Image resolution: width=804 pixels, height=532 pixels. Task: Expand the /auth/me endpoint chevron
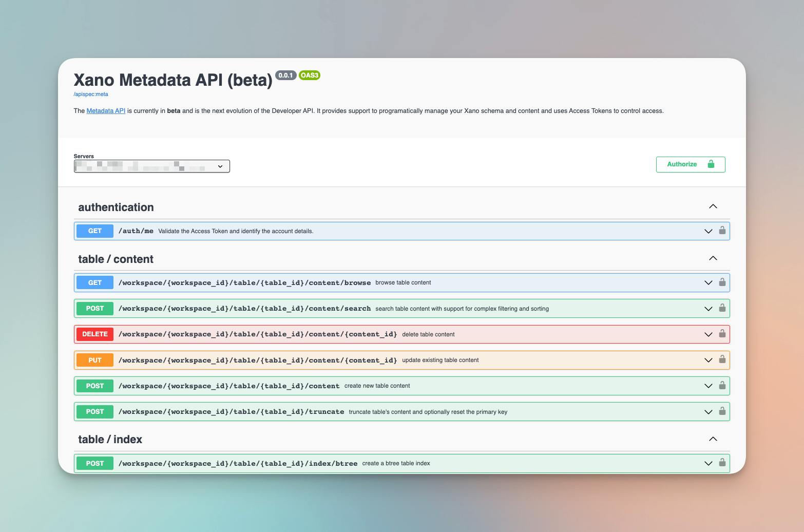708,231
